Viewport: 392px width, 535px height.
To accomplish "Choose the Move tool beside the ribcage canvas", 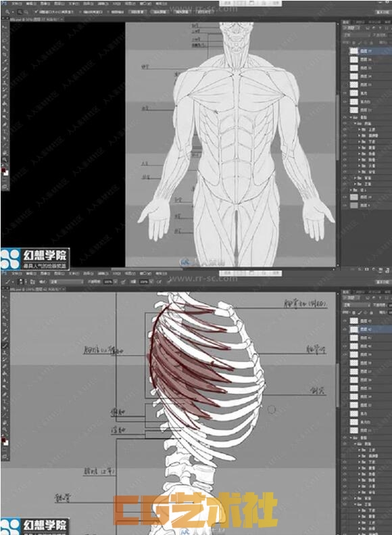I will pyautogui.click(x=5, y=296).
